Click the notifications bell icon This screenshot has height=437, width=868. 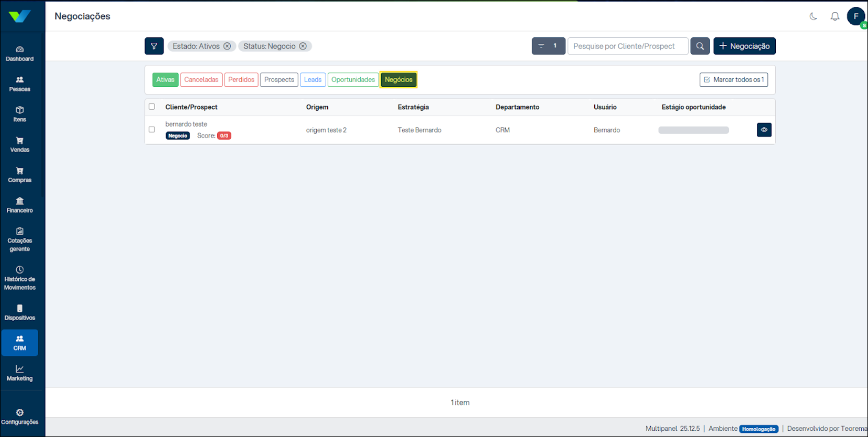pos(834,16)
